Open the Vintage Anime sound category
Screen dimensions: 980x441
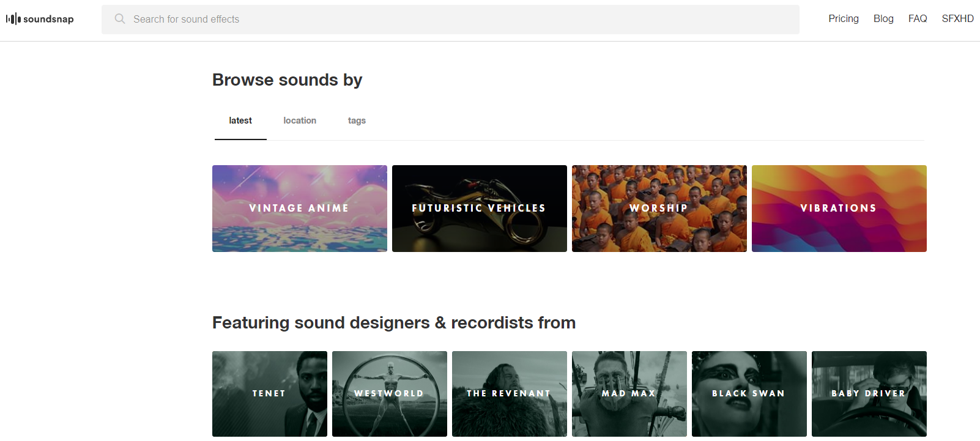pos(299,208)
